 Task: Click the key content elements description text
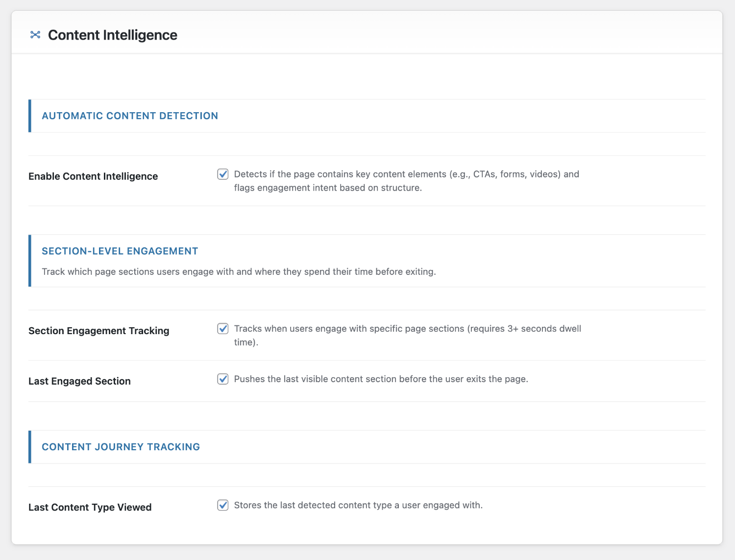tap(407, 181)
